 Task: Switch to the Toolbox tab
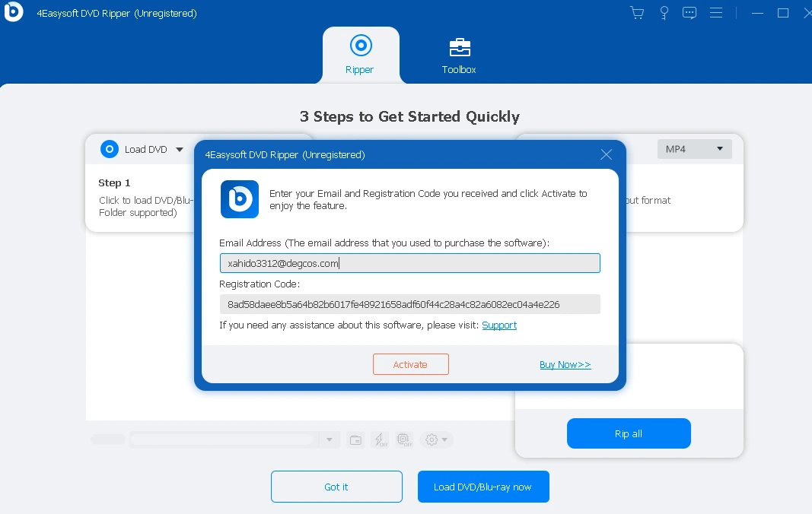tap(459, 56)
